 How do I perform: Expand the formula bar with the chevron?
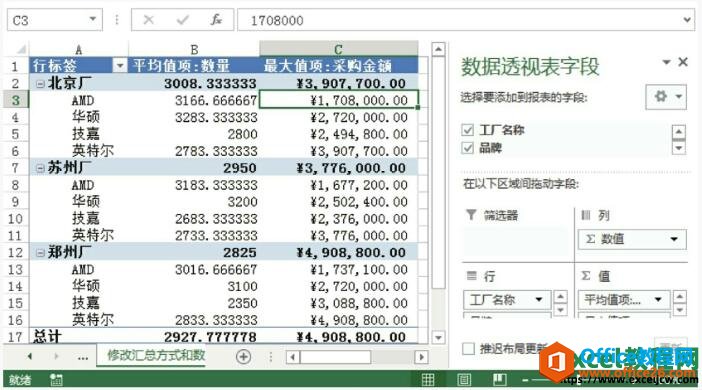pos(687,20)
